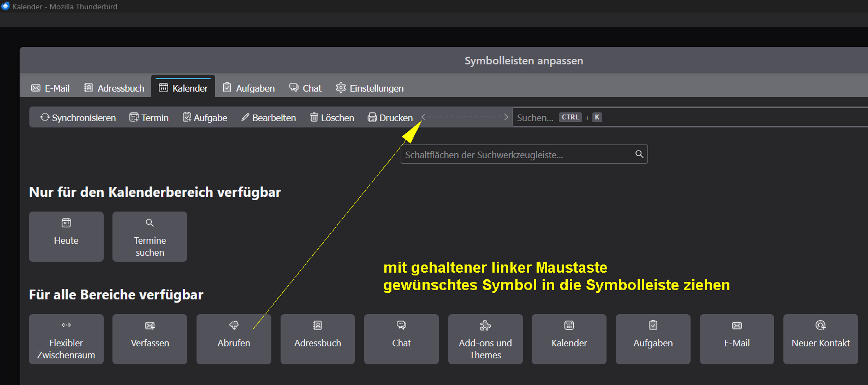Viewport: 868px width, 385px height.
Task: Select the Chat tile in available buttons
Action: pyautogui.click(x=401, y=339)
